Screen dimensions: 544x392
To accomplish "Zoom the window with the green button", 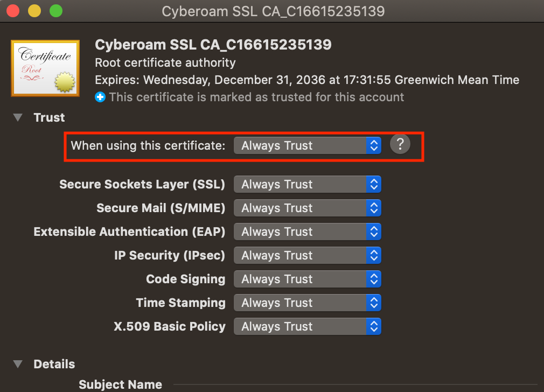I will [56, 11].
